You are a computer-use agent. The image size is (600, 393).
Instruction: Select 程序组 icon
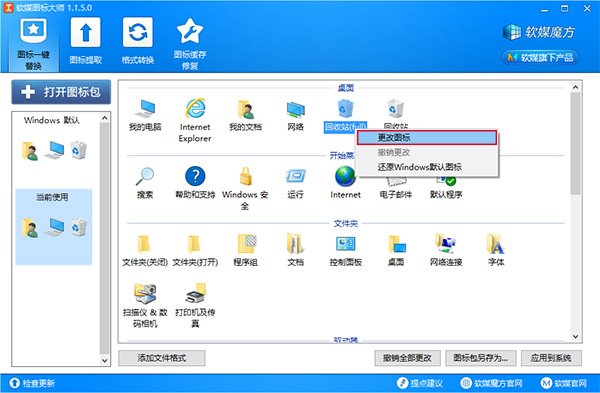click(245, 251)
